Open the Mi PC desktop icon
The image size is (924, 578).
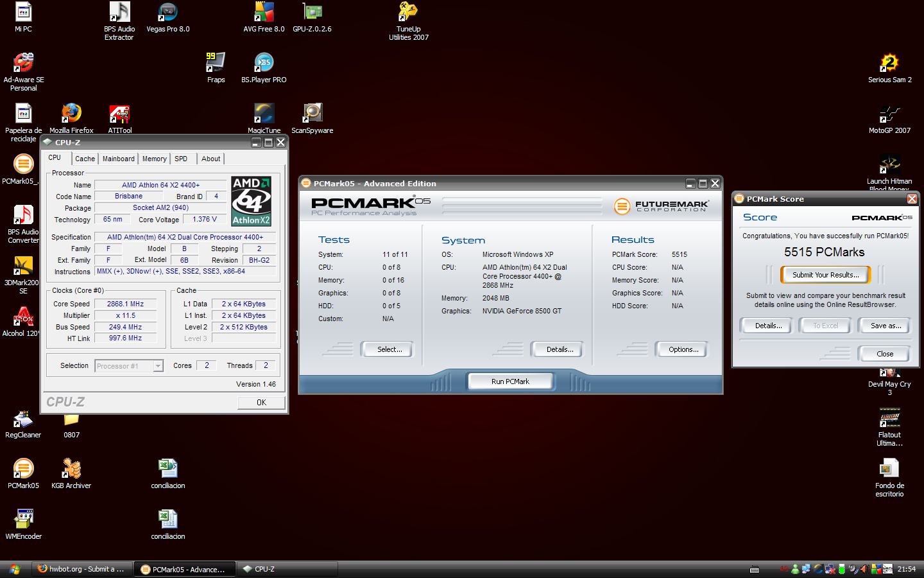click(x=23, y=17)
